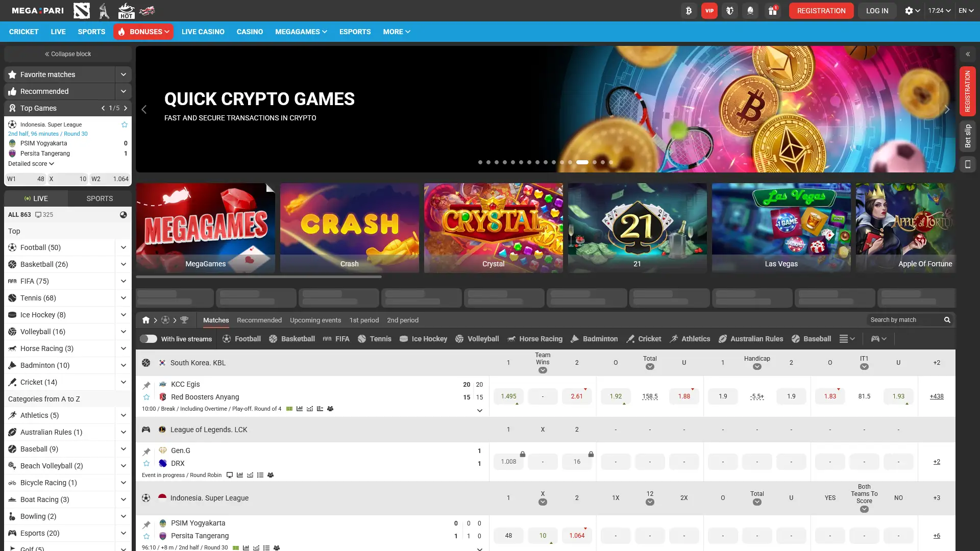Favorite the KCC Egis match with star
This screenshot has width=980, height=551.
(146, 397)
